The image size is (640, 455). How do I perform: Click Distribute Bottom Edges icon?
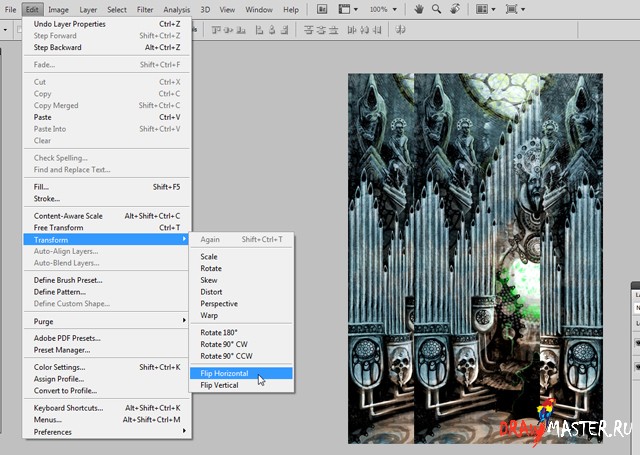click(x=334, y=30)
